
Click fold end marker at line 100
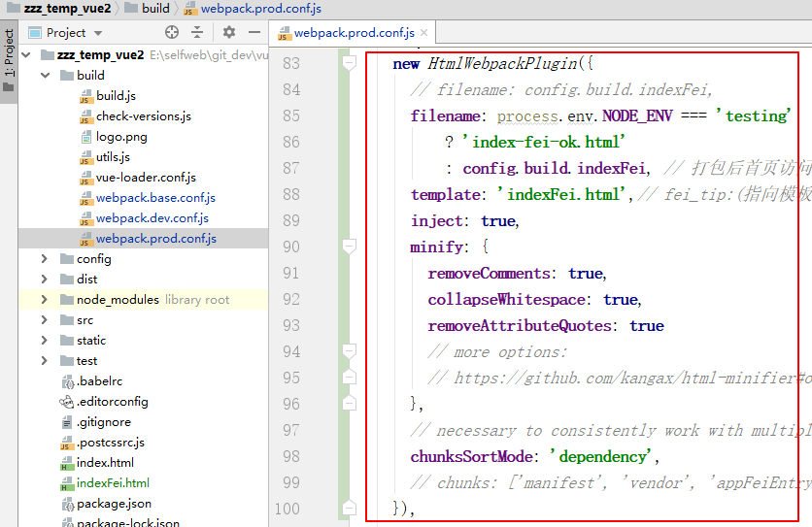[350, 508]
